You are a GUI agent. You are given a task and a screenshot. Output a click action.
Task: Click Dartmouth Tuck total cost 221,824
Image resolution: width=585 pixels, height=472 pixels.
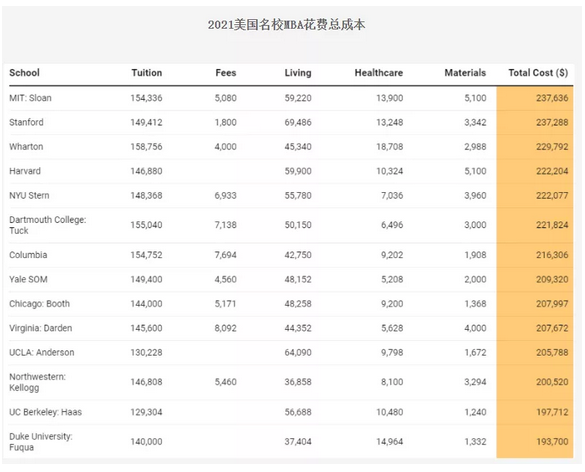tap(552, 225)
